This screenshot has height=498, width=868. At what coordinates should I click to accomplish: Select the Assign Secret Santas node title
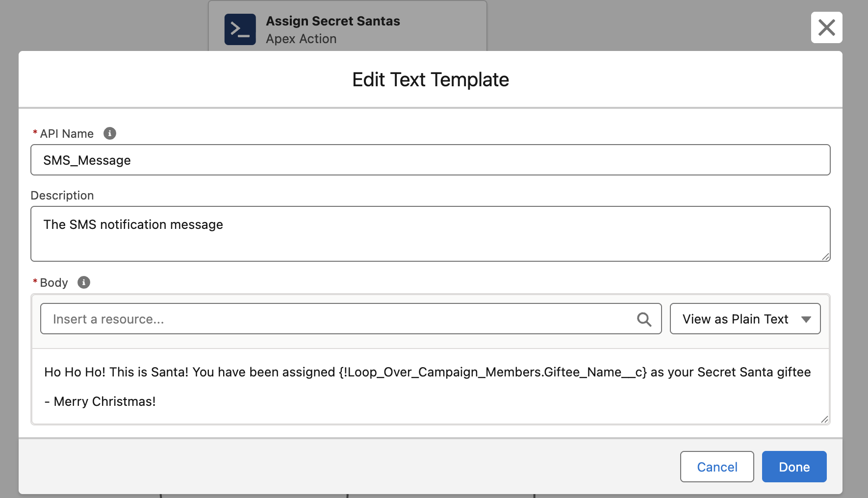coord(332,21)
